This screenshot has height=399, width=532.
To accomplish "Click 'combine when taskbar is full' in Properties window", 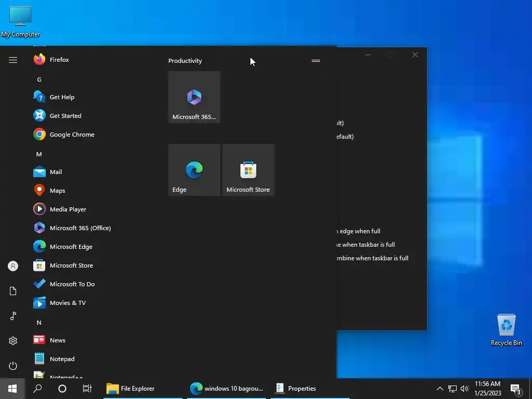I will (x=372, y=258).
